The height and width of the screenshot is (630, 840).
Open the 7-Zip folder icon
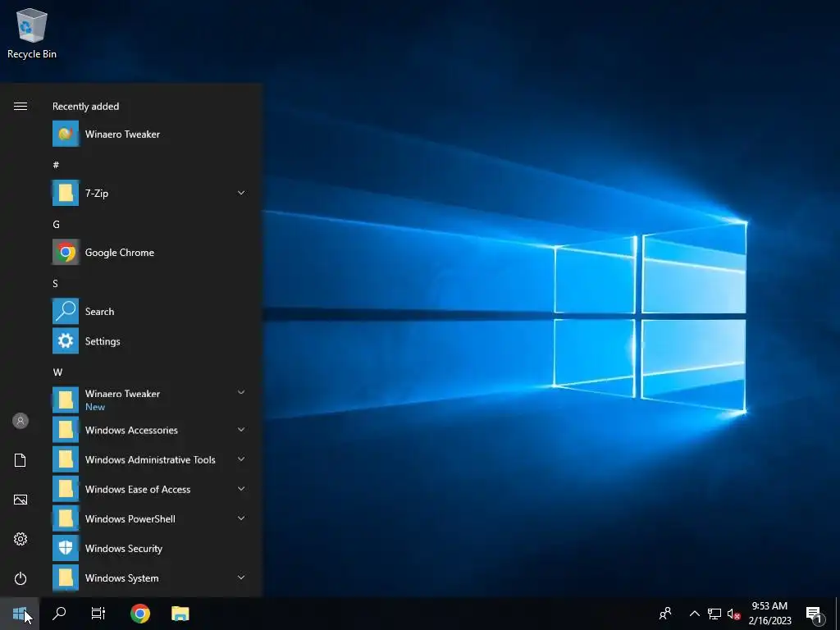tap(66, 193)
